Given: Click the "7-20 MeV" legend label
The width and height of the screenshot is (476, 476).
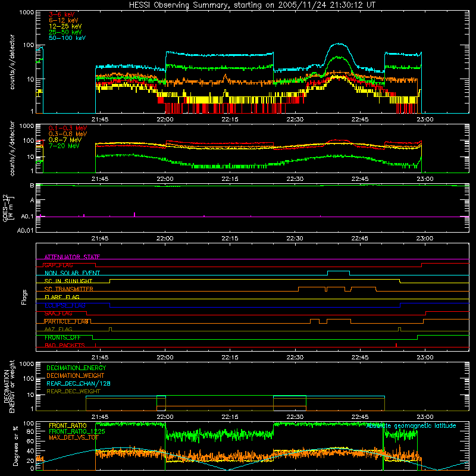Looking at the screenshot, I should coord(64,146).
